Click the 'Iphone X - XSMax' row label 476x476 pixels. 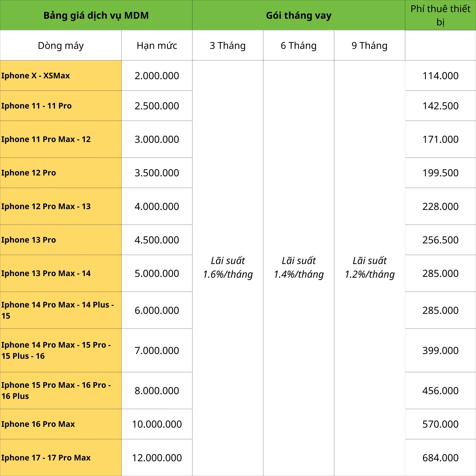[36, 75]
